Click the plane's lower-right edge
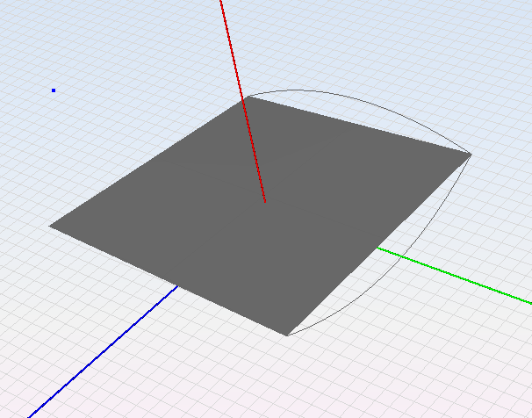Viewport: 532px width, 418px height. click(379, 244)
